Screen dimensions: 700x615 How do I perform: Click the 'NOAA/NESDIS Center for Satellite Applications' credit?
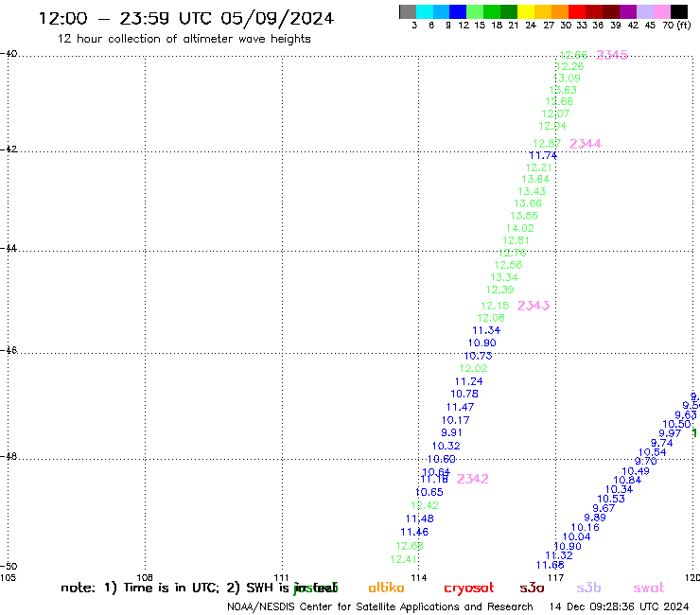tap(343, 607)
